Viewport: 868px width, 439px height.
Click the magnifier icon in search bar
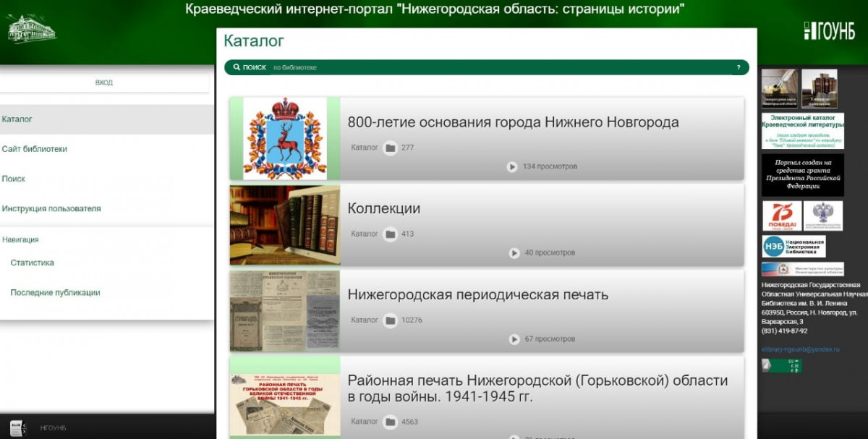click(237, 67)
